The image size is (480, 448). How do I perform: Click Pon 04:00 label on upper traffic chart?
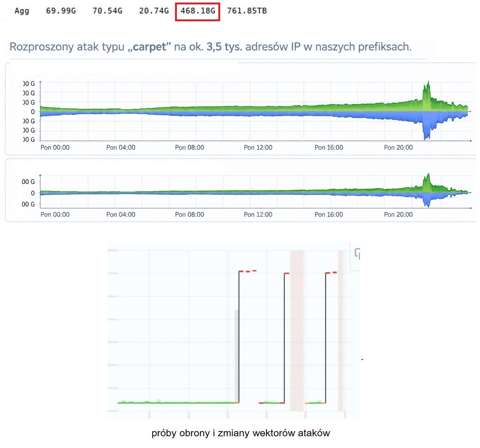point(121,147)
